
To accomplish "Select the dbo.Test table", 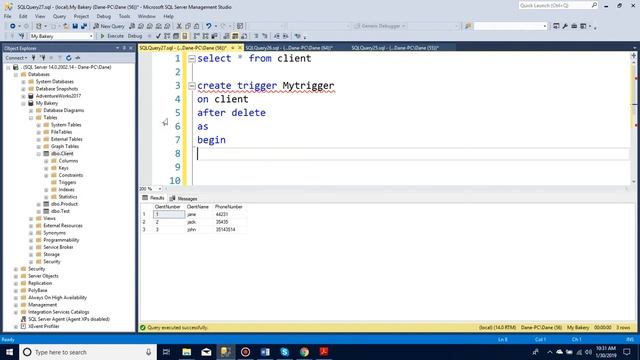I will coord(60,211).
